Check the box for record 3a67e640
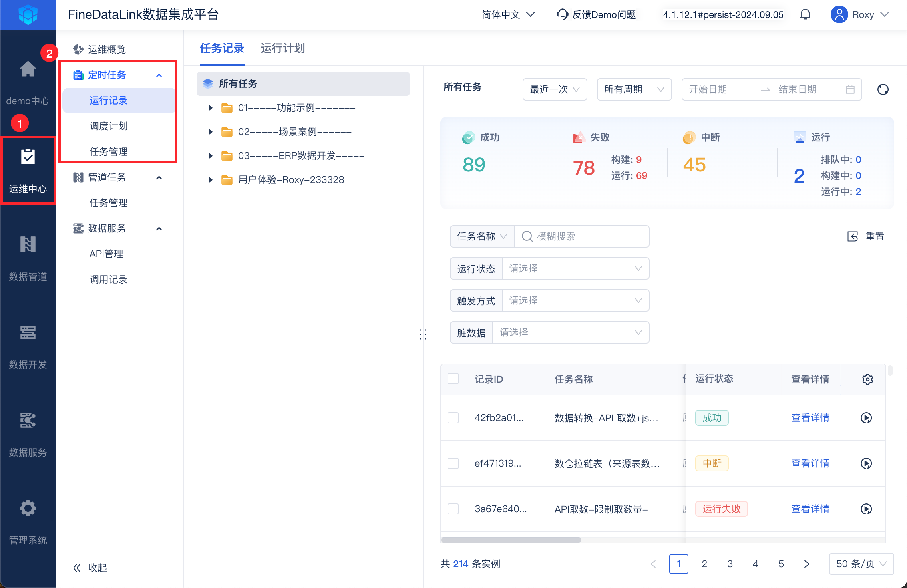The width and height of the screenshot is (907, 588). 453,509
